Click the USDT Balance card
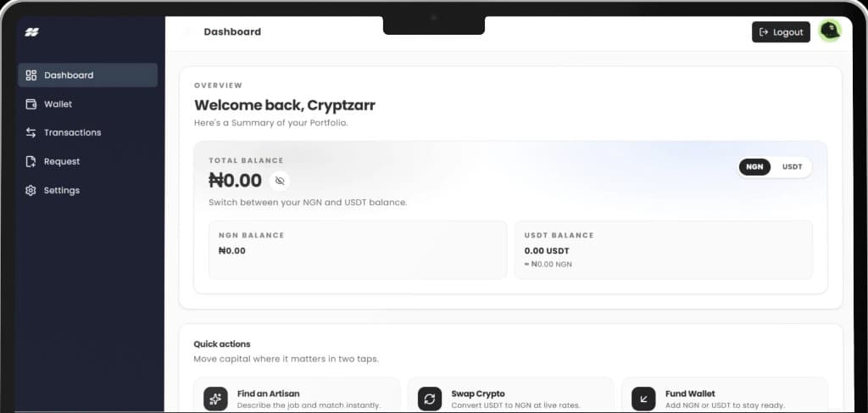Image resolution: width=868 pixels, height=413 pixels. click(663, 249)
